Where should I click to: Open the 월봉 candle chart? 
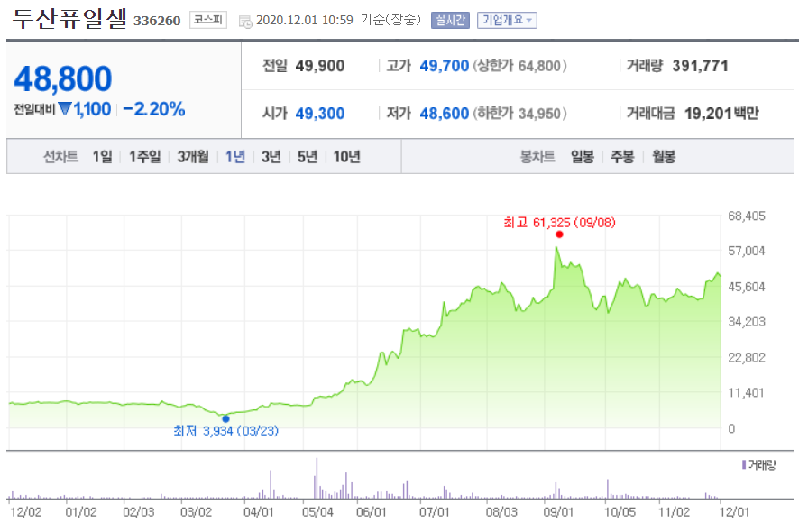point(663,157)
